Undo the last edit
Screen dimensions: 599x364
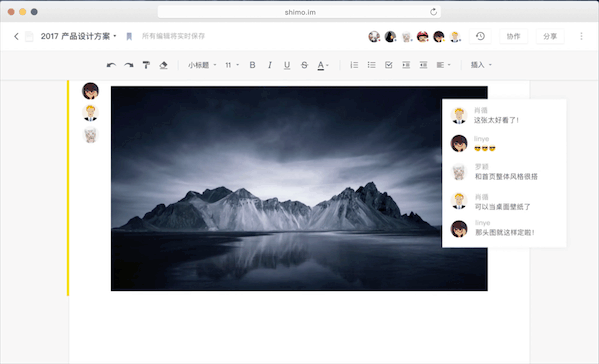pyautogui.click(x=111, y=65)
